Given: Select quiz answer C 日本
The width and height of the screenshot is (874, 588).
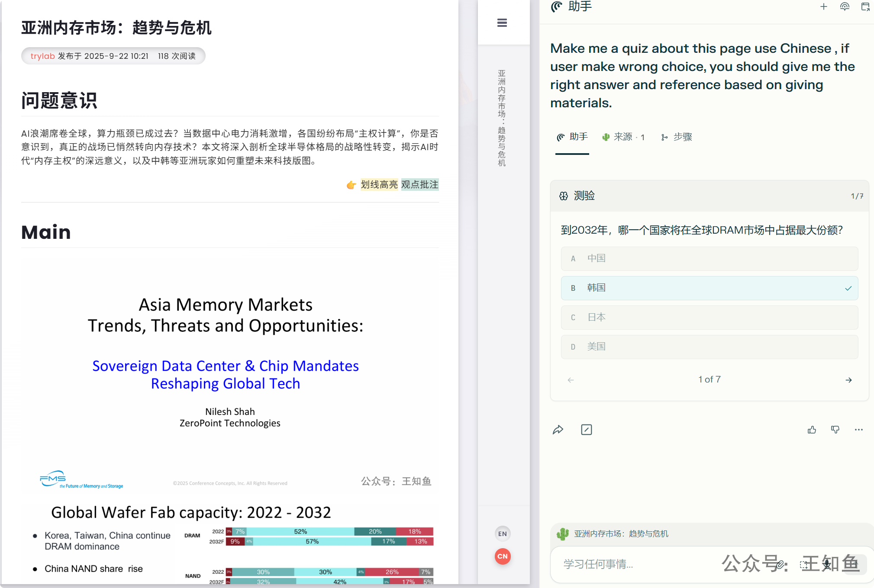Looking at the screenshot, I should tap(709, 318).
